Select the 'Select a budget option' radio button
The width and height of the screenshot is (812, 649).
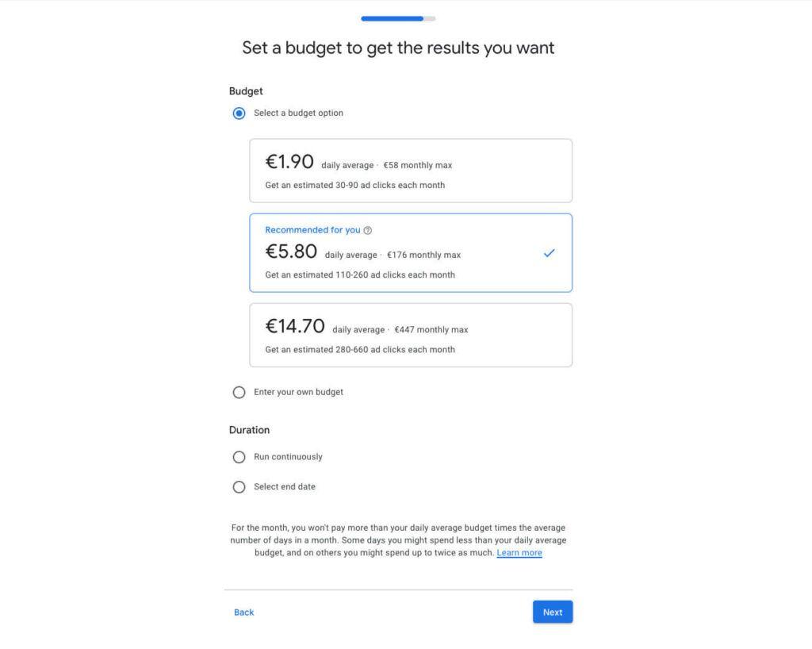239,113
